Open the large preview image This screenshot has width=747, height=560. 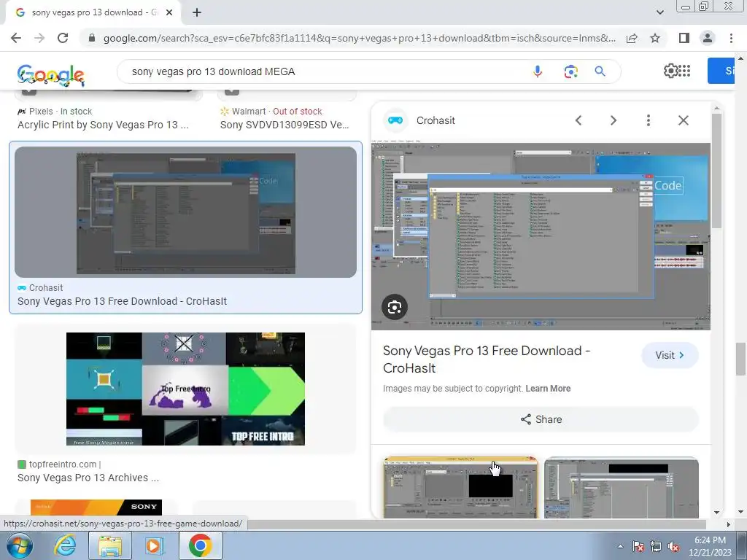point(541,235)
